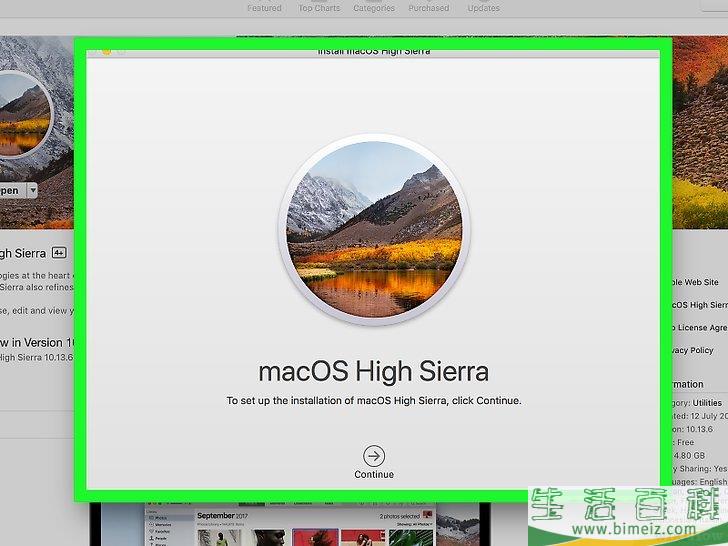Click the High Sierra app icon in App Store
Viewport: 728px width, 546px height.
(24, 115)
